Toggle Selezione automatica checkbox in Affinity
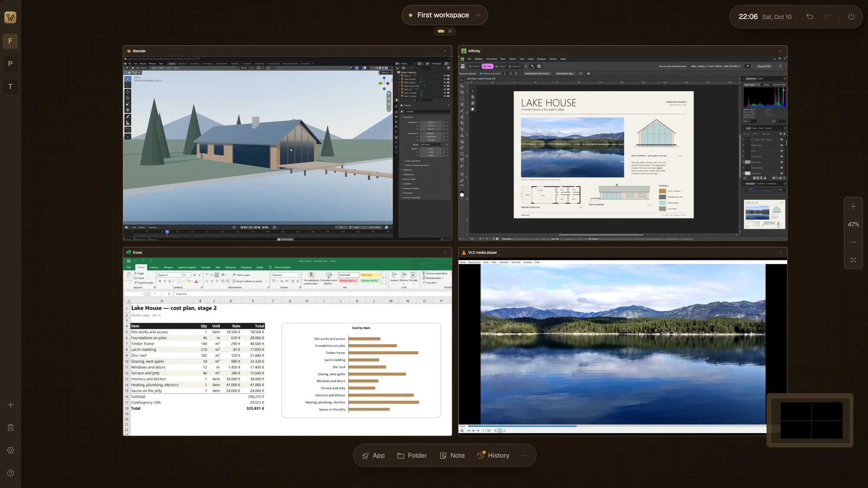The height and width of the screenshot is (488, 868). click(481, 74)
